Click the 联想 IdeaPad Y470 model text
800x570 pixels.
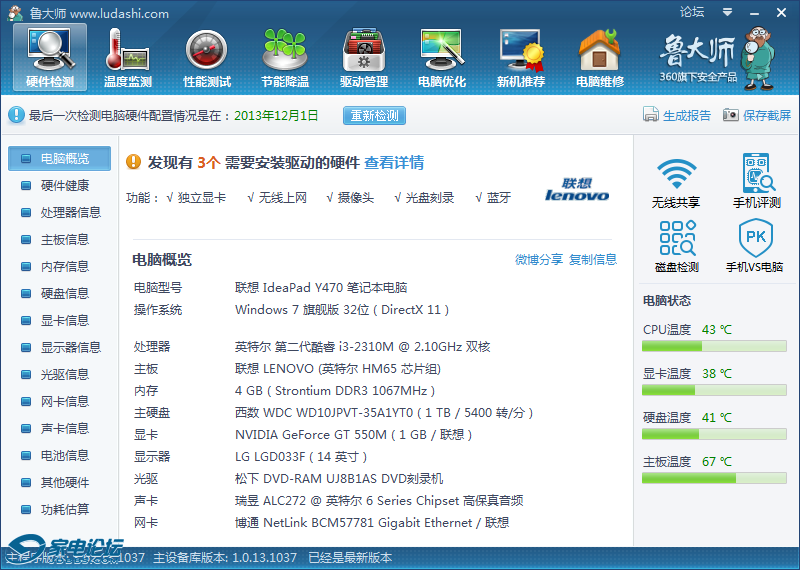coord(321,288)
